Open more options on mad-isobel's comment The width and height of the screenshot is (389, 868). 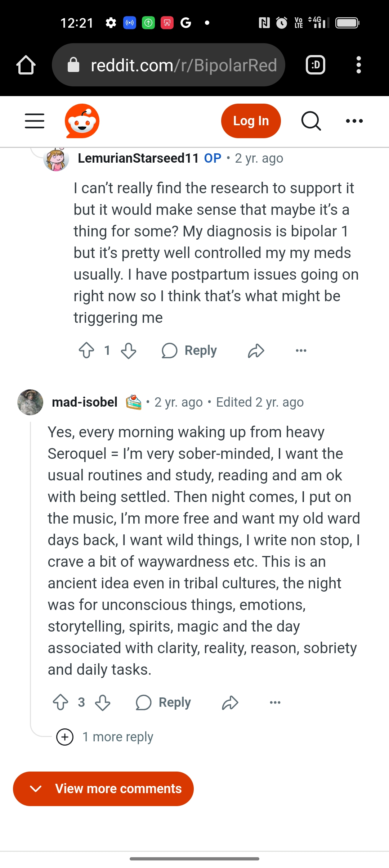275,702
